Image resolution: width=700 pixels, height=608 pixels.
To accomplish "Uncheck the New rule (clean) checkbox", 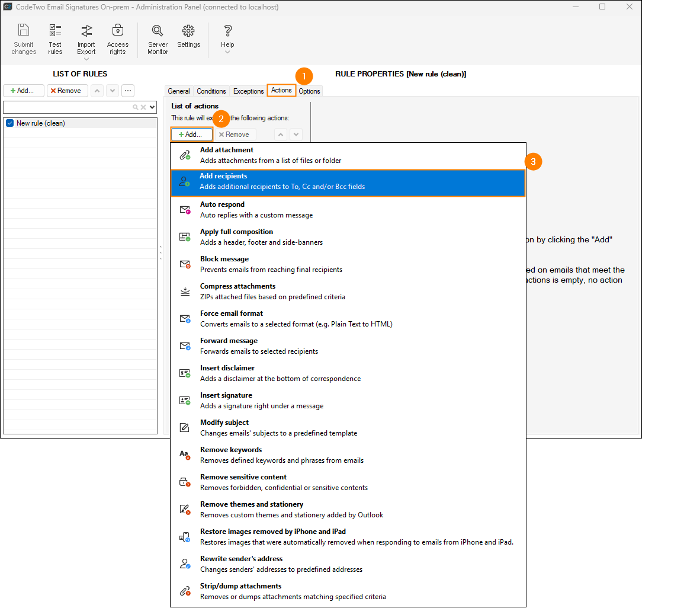I will [x=9, y=123].
